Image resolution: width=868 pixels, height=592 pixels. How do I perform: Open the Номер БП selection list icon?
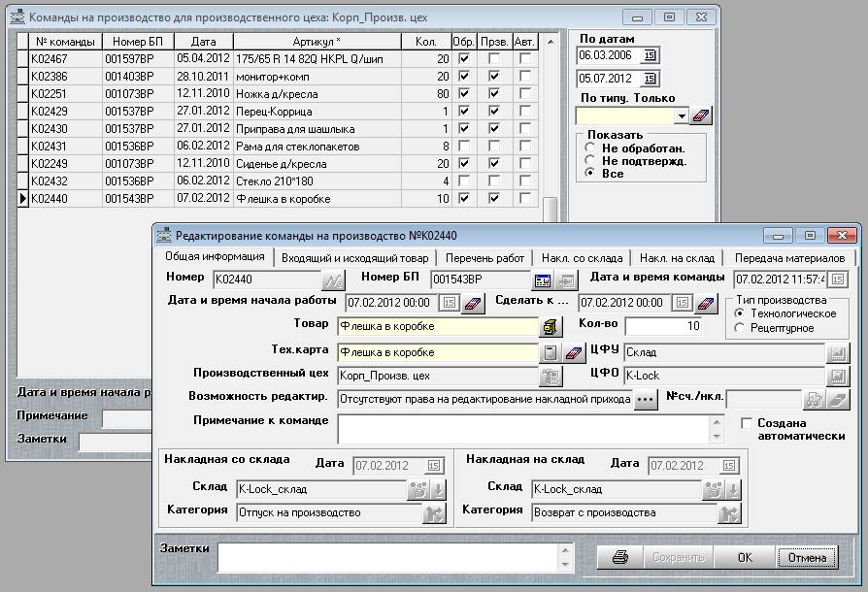[543, 280]
